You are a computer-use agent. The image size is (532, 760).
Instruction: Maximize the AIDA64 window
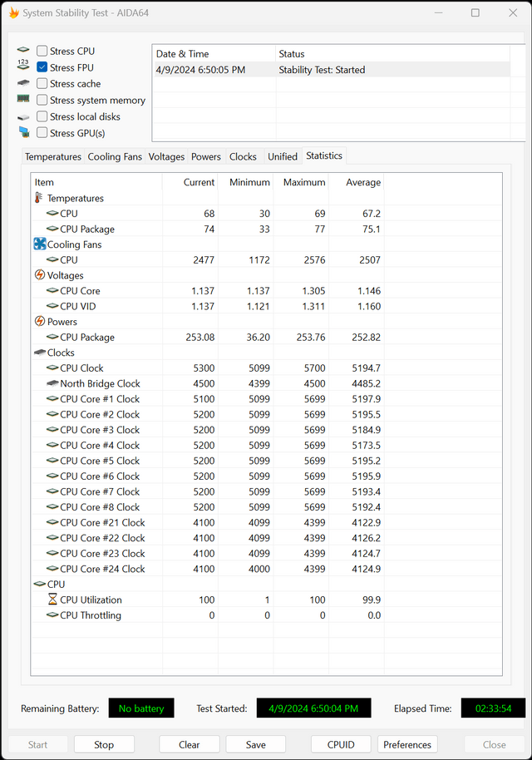point(475,12)
